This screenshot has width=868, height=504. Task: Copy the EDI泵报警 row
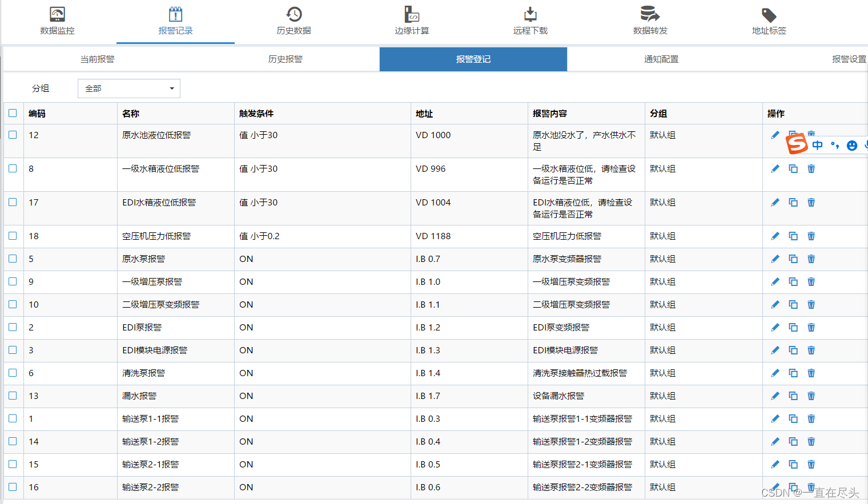click(793, 328)
